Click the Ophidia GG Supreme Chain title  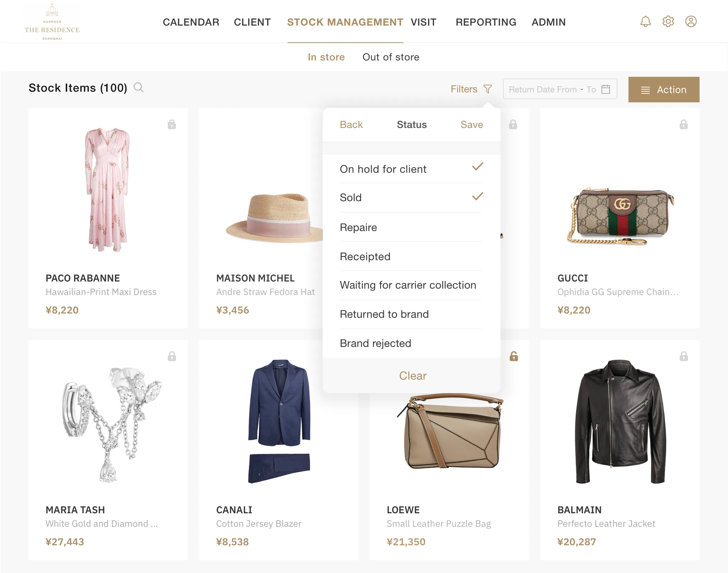(618, 292)
